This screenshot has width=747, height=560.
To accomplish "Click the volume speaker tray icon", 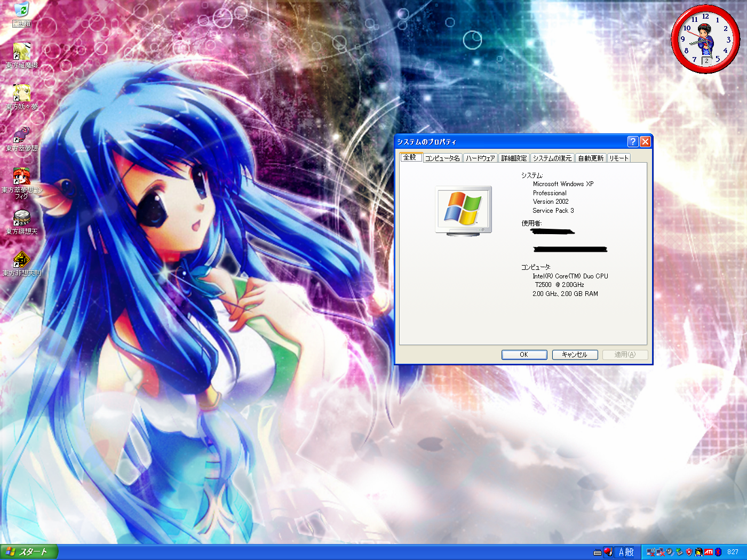I will click(x=670, y=552).
